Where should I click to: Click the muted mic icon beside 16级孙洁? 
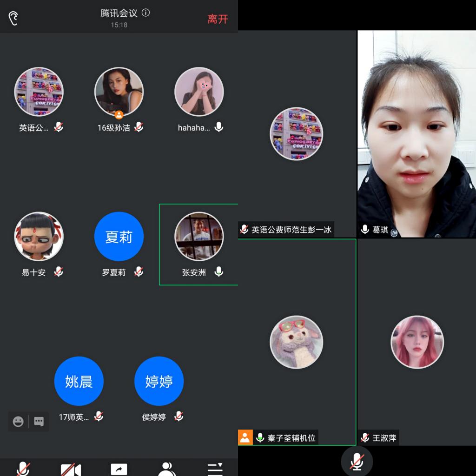[x=139, y=127]
